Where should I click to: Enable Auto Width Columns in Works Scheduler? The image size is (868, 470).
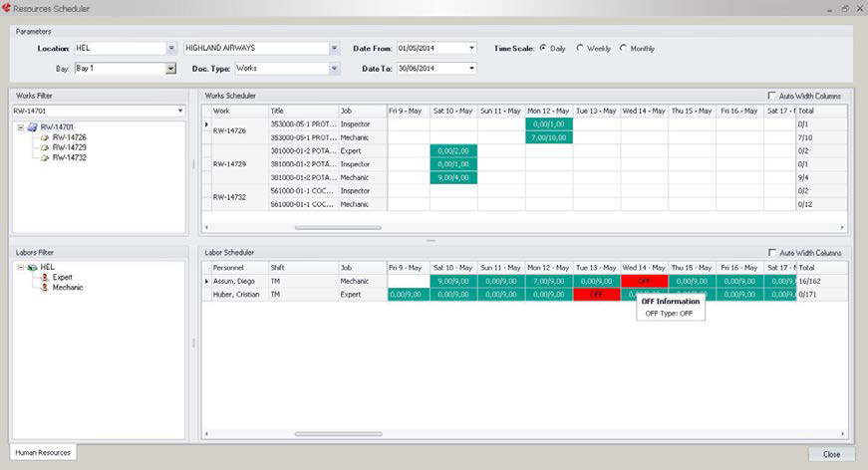[772, 96]
